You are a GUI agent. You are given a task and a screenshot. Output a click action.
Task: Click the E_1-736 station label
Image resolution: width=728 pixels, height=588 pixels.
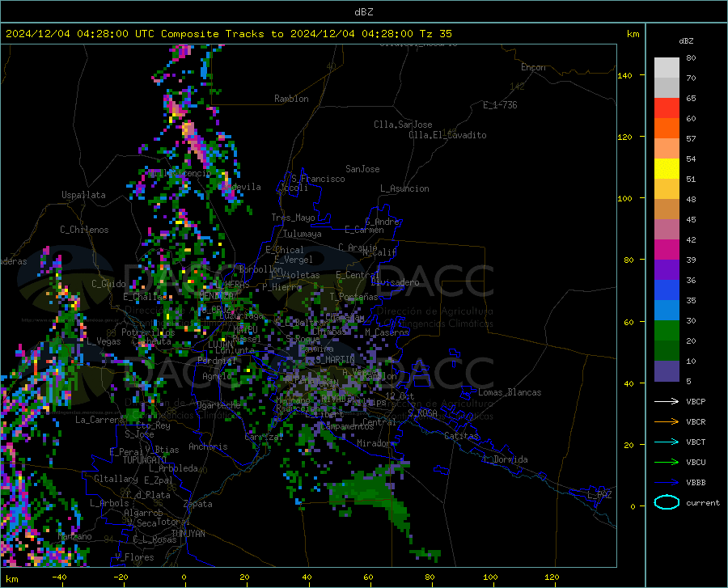click(x=500, y=105)
